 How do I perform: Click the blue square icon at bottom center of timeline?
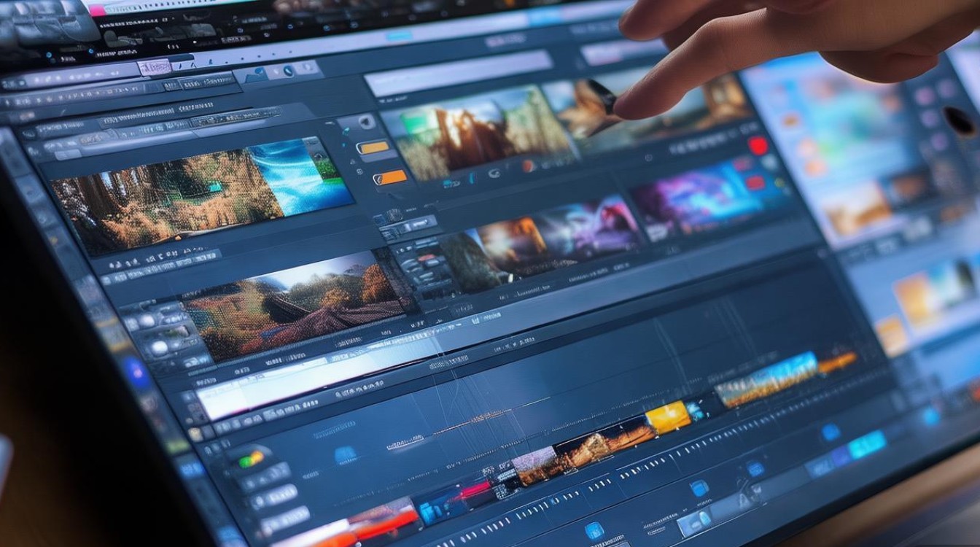point(594,530)
